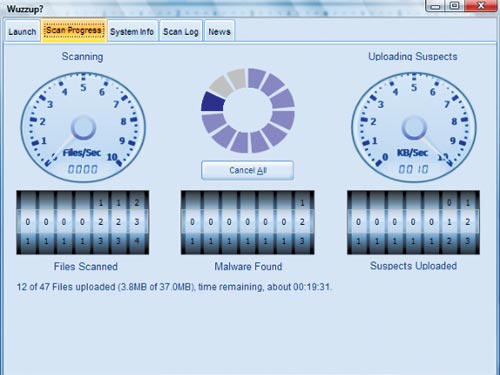Click the KB/Sec upload speed gauge
This screenshot has width=500, height=375.
coord(414,127)
